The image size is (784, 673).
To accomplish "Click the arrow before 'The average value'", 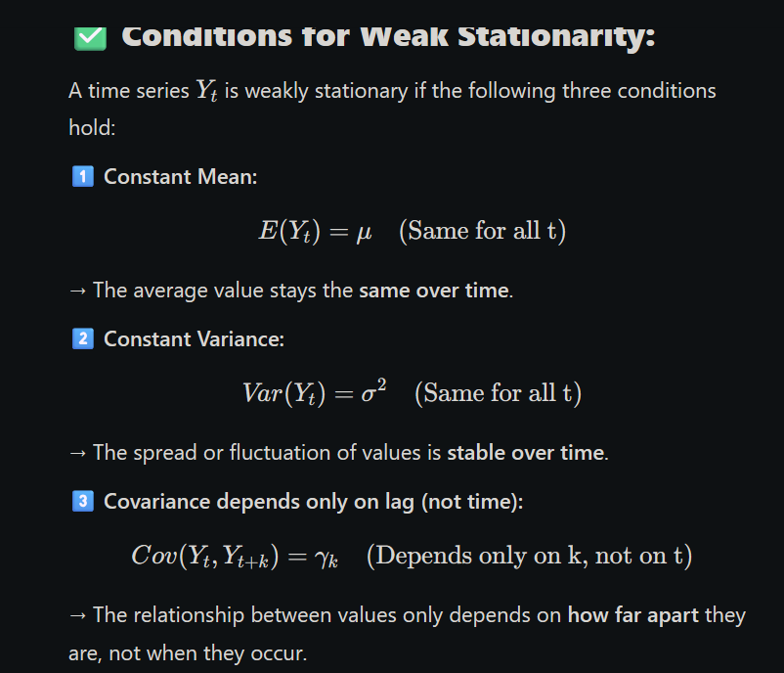I will pyautogui.click(x=77, y=291).
